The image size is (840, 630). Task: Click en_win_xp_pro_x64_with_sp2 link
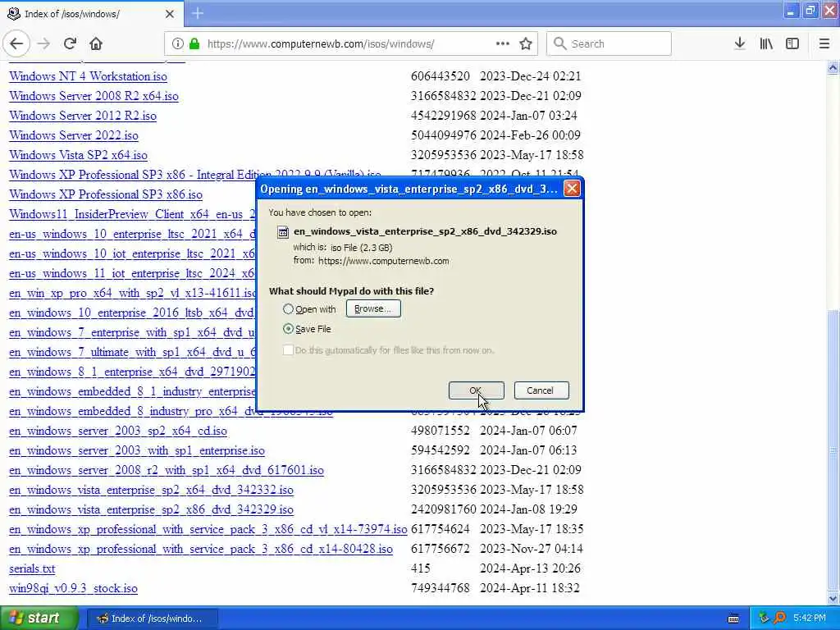(132, 293)
